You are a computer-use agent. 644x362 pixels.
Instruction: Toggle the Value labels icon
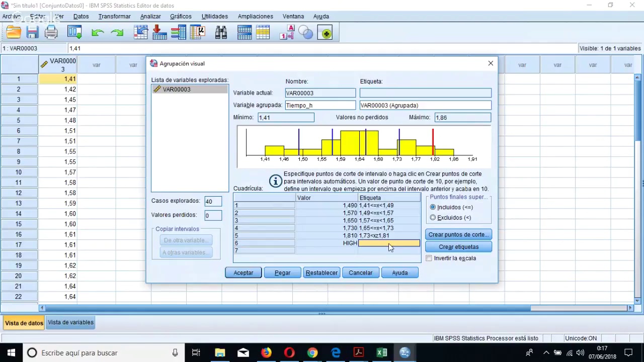pyautogui.click(x=287, y=33)
